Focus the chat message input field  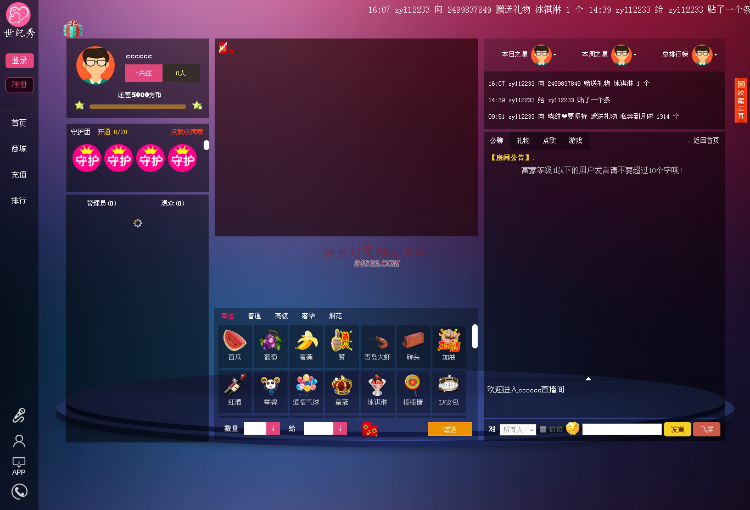(622, 429)
